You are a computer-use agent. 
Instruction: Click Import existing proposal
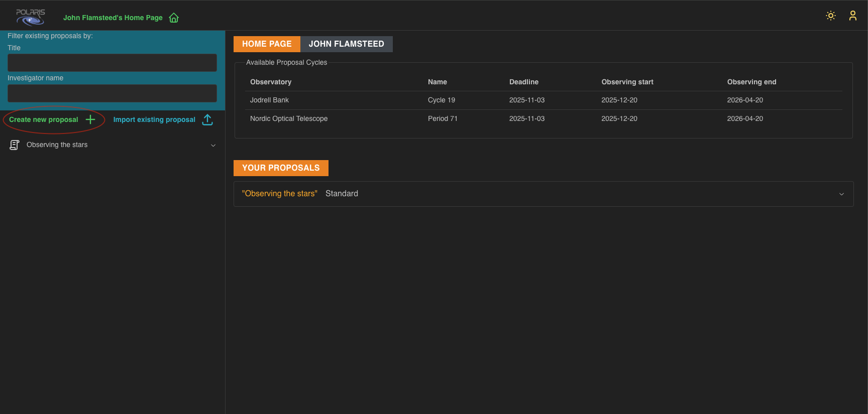pyautogui.click(x=154, y=119)
